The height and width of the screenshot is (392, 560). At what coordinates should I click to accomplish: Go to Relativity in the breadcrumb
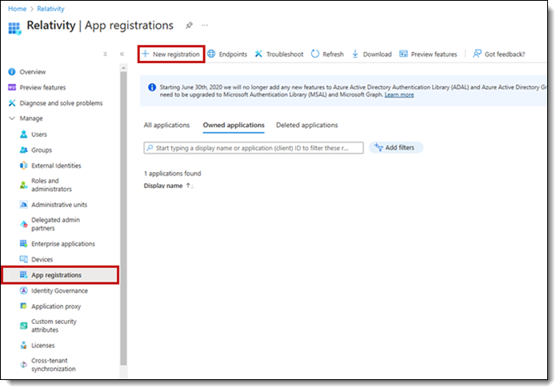click(50, 9)
